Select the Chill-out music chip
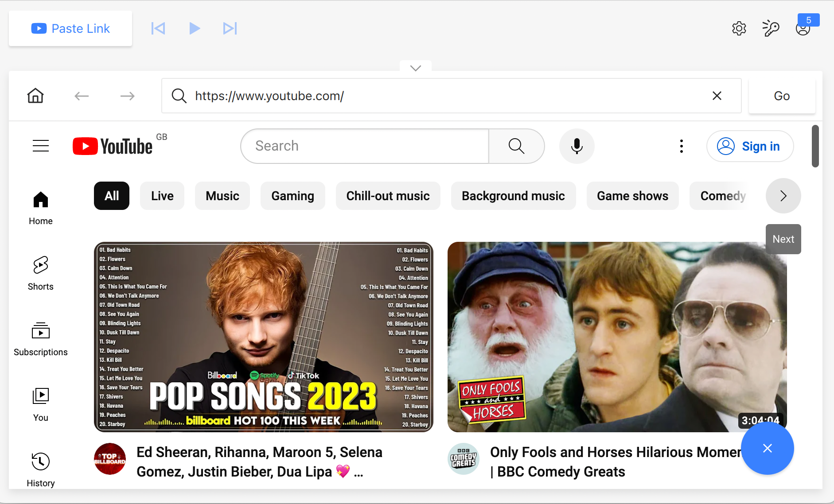The height and width of the screenshot is (504, 834). 388,196
